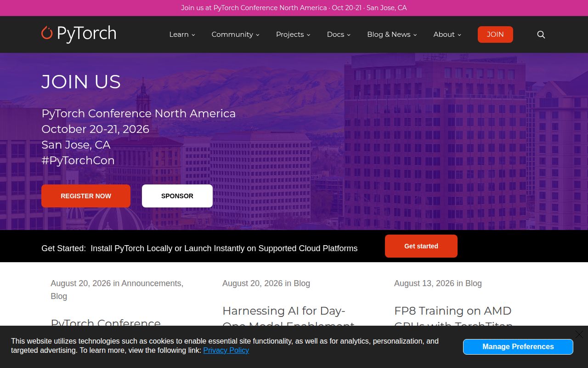Image resolution: width=588 pixels, height=368 pixels.
Task: Expand the Community menu chevron
Action: 258,35
